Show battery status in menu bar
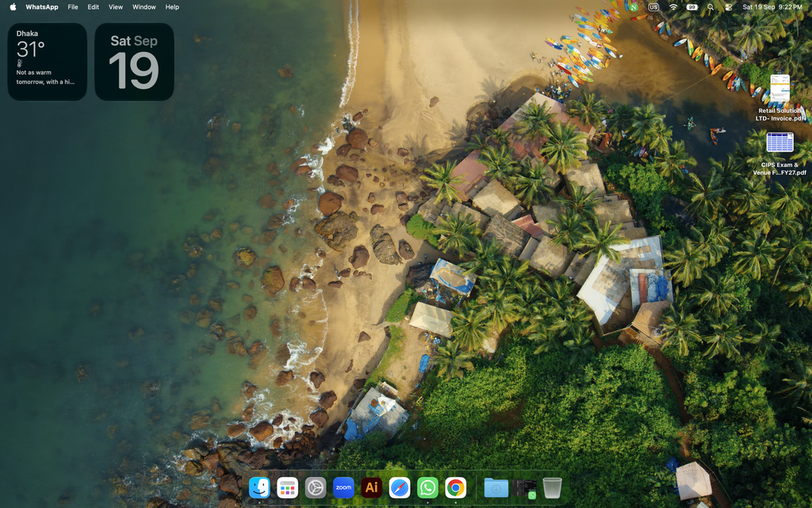812x508 pixels. click(x=692, y=7)
